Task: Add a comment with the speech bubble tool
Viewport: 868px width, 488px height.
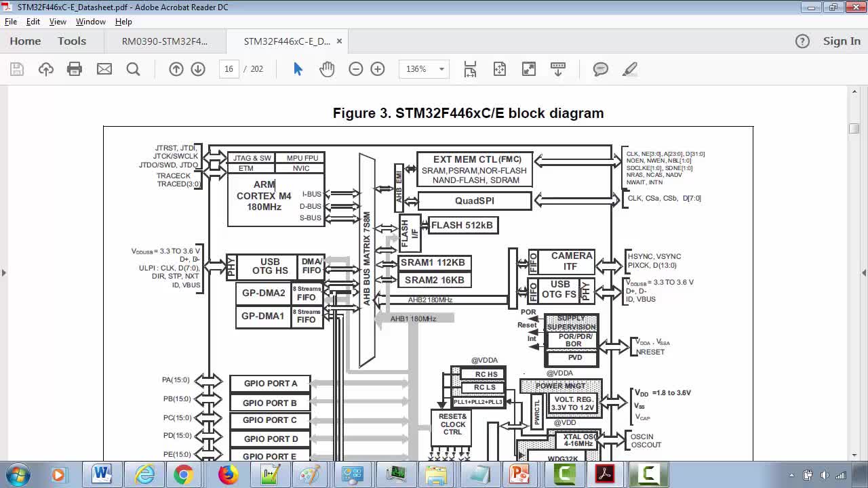Action: [x=600, y=69]
